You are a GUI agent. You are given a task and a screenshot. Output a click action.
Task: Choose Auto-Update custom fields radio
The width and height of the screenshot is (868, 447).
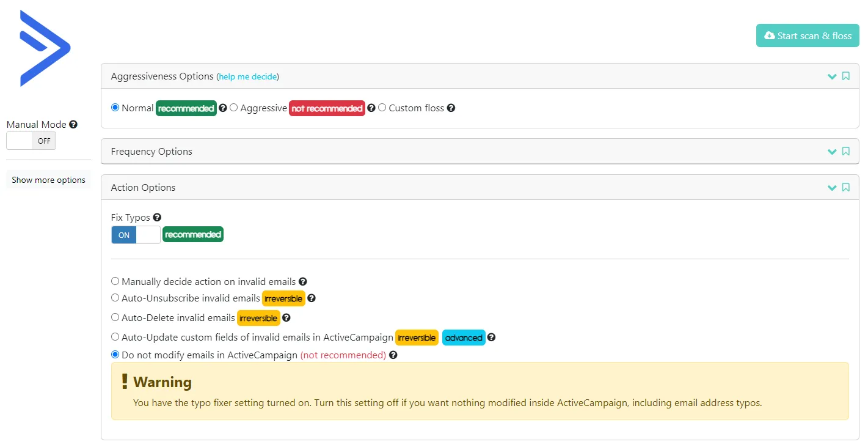pos(115,336)
